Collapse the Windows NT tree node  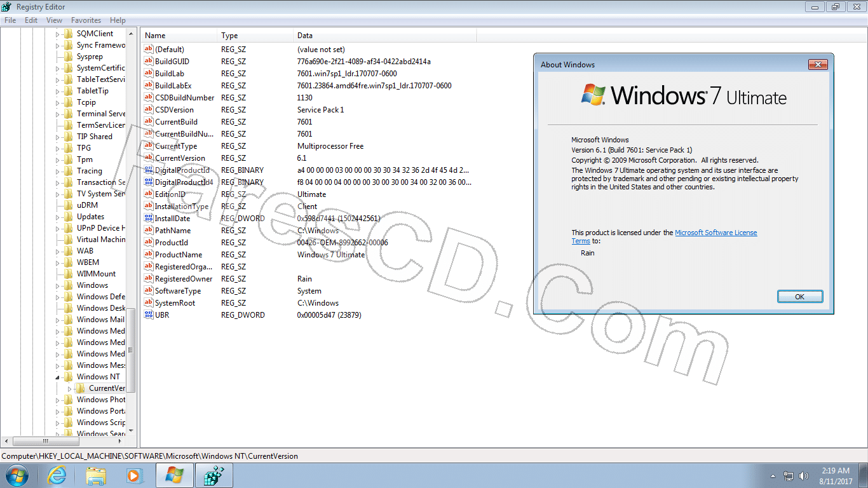click(57, 377)
